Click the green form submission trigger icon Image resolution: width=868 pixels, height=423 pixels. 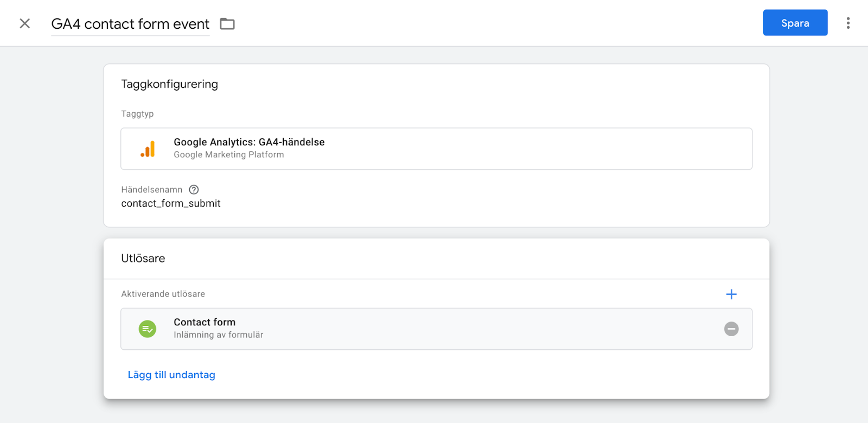[x=148, y=329]
